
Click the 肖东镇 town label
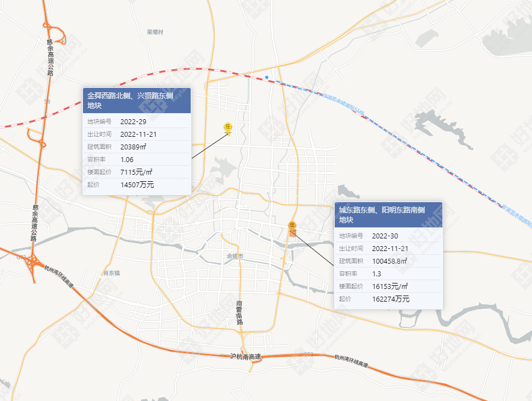[112, 272]
